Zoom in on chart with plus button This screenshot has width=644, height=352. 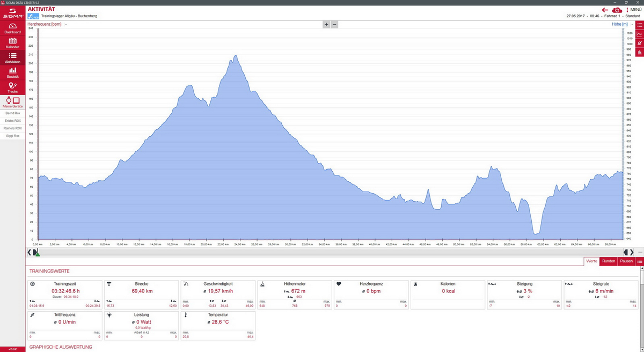point(326,25)
